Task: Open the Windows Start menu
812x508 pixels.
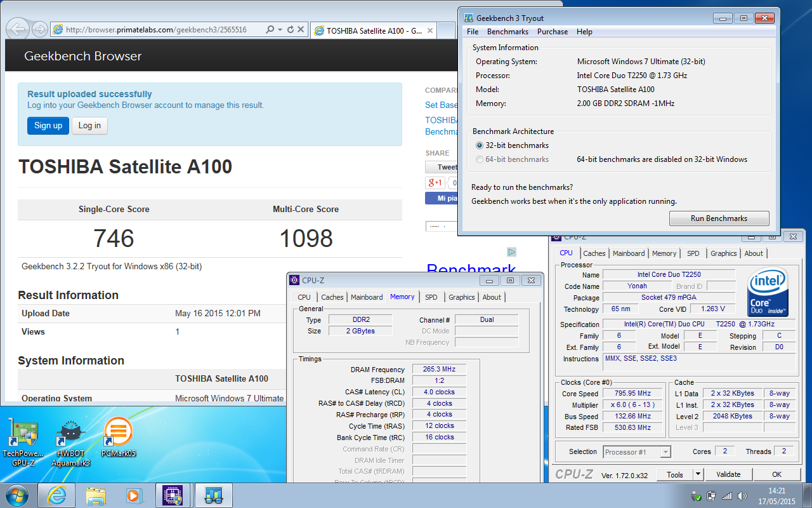Action: pyautogui.click(x=17, y=495)
